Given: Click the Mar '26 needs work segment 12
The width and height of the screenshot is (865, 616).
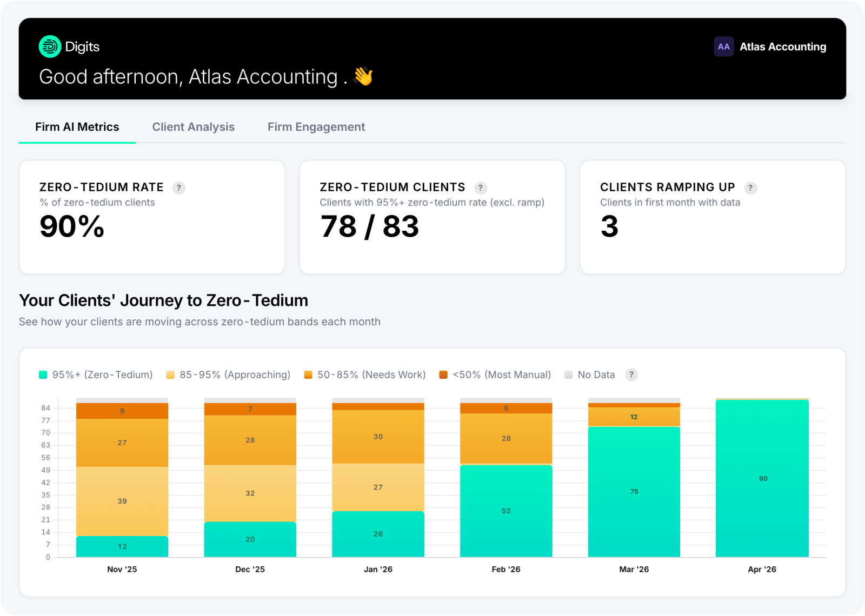Looking at the screenshot, I should 634,417.
